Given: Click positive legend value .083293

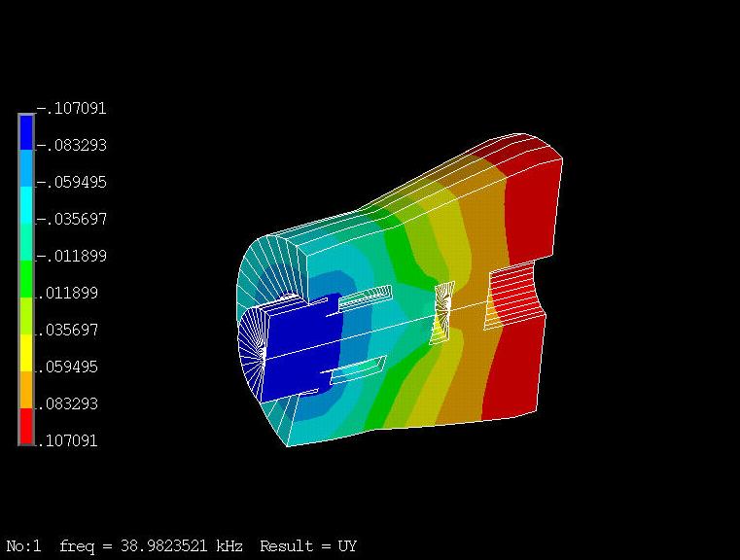Looking at the screenshot, I should pos(69,403).
